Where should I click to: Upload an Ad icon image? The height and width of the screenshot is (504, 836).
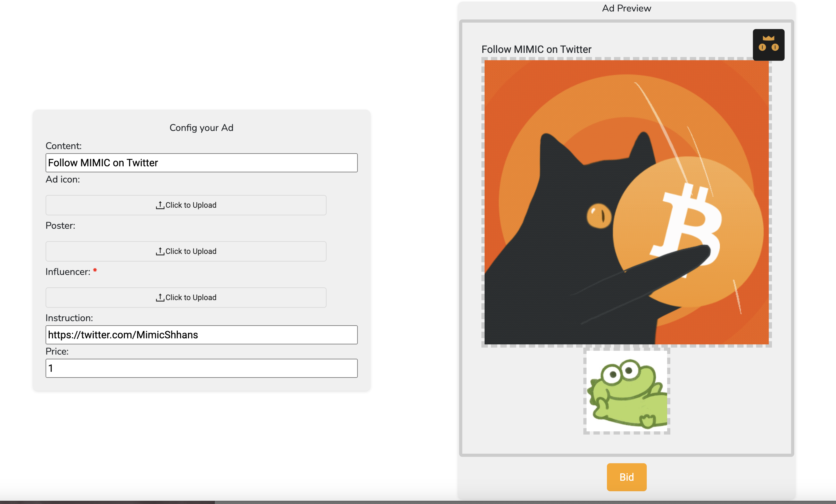pyautogui.click(x=186, y=205)
